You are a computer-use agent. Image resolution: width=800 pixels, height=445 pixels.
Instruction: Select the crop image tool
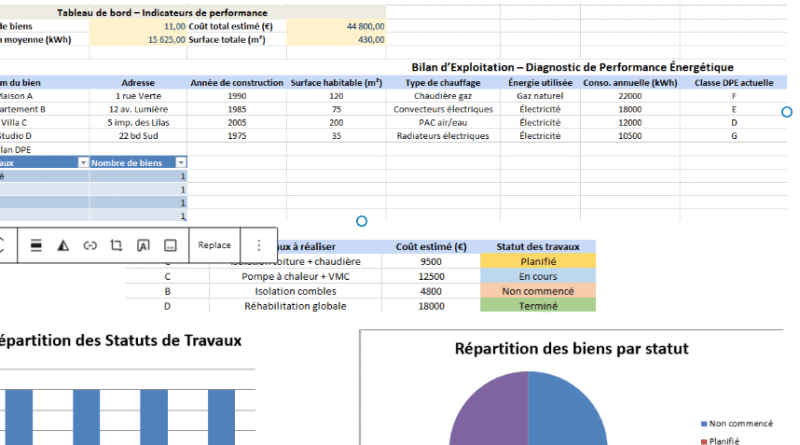[116, 245]
